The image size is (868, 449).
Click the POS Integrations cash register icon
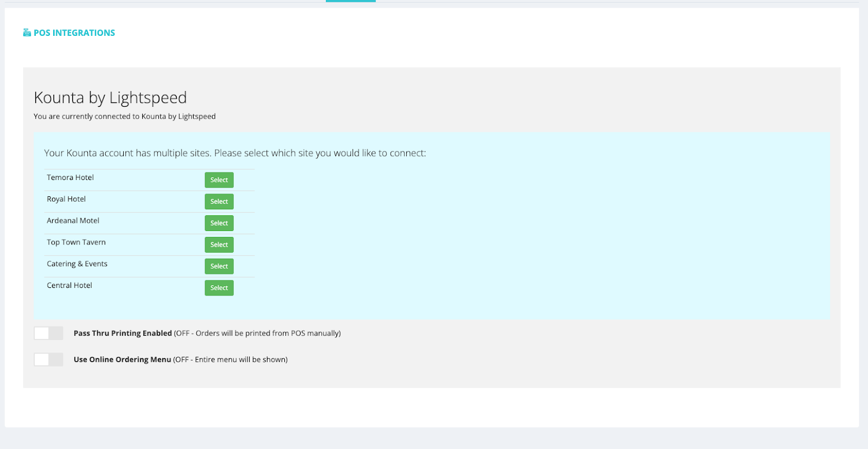click(x=27, y=33)
